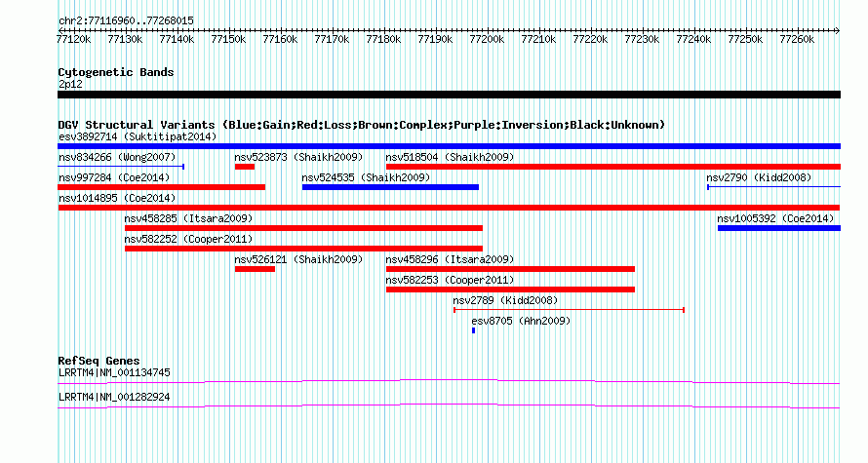Select the blue esv3892714 gain bar
868x463 pixels.
pos(449,146)
